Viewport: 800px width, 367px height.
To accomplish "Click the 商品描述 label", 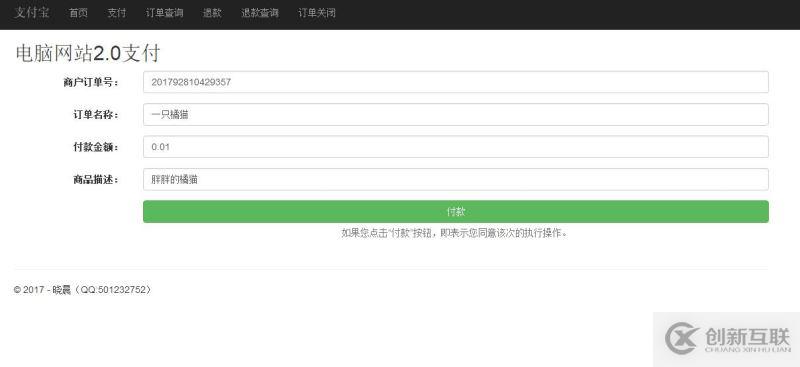I will [x=96, y=180].
